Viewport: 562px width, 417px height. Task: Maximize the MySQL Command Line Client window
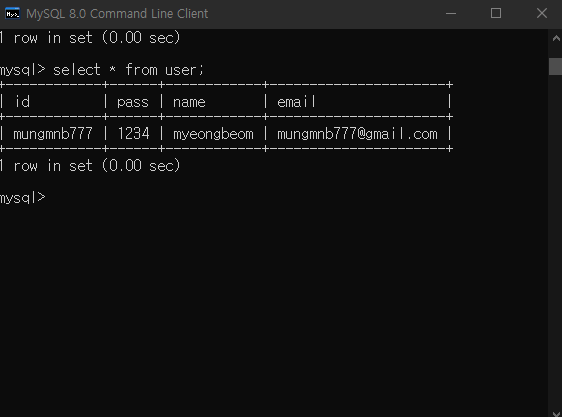(496, 14)
